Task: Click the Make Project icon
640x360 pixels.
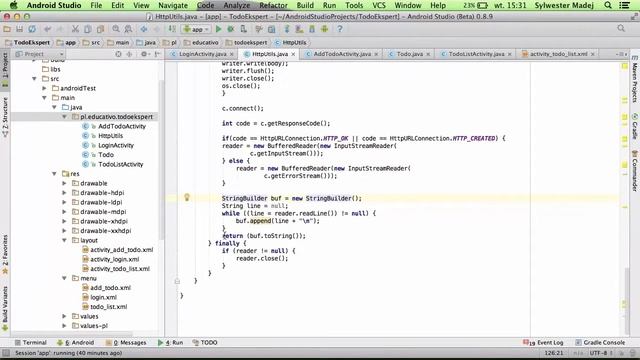Action: [x=172, y=29]
